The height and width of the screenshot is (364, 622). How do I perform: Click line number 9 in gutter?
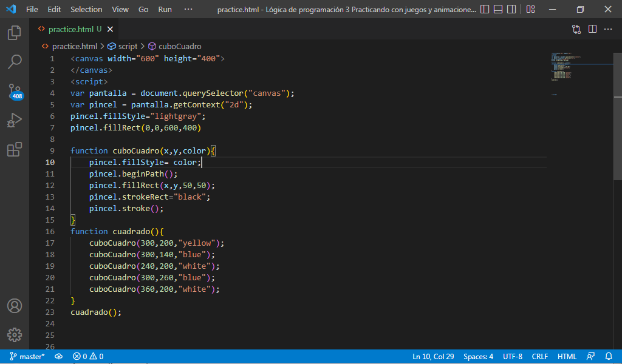pos(52,151)
